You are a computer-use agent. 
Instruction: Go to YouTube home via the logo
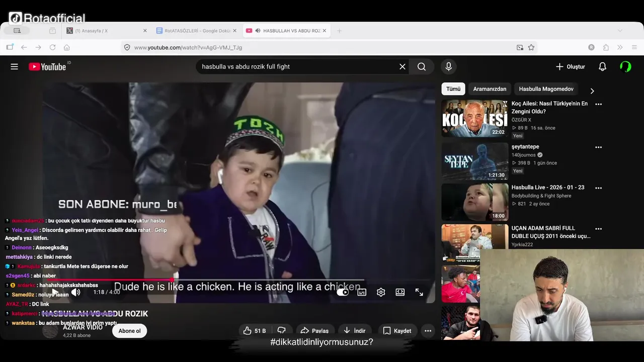point(47,67)
